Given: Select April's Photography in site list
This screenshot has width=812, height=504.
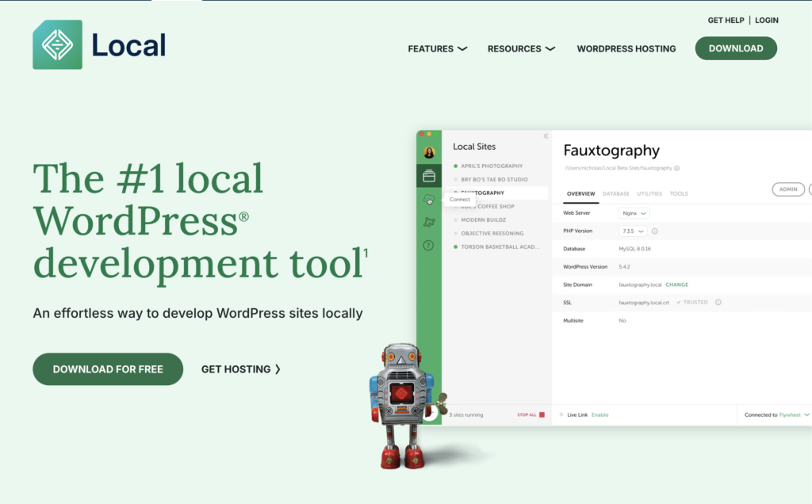Looking at the screenshot, I should pos(492,166).
